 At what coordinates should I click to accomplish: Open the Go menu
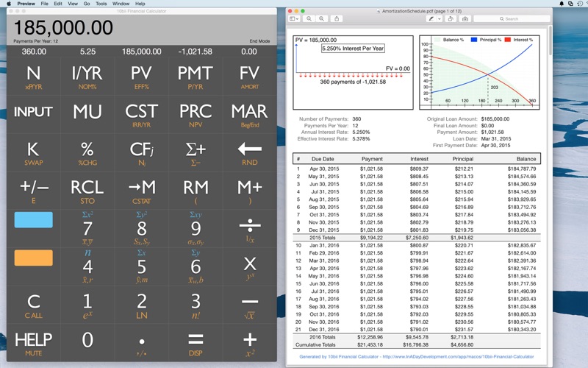point(87,4)
